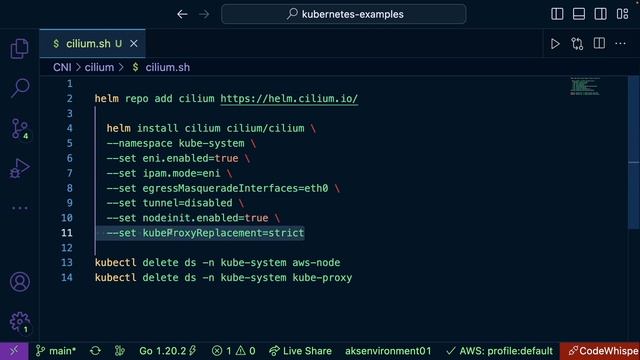The width and height of the screenshot is (640, 360).
Task: Customize editor layout
Action: coord(622,14)
